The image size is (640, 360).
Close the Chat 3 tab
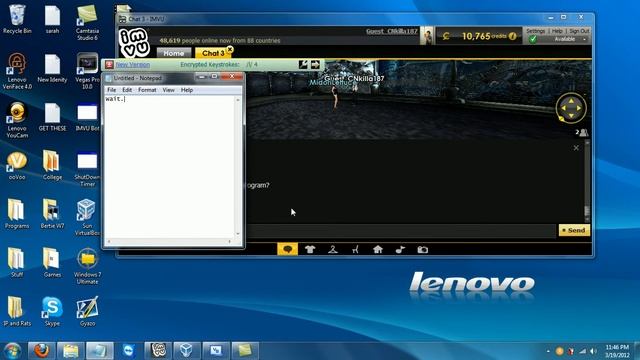point(230,49)
